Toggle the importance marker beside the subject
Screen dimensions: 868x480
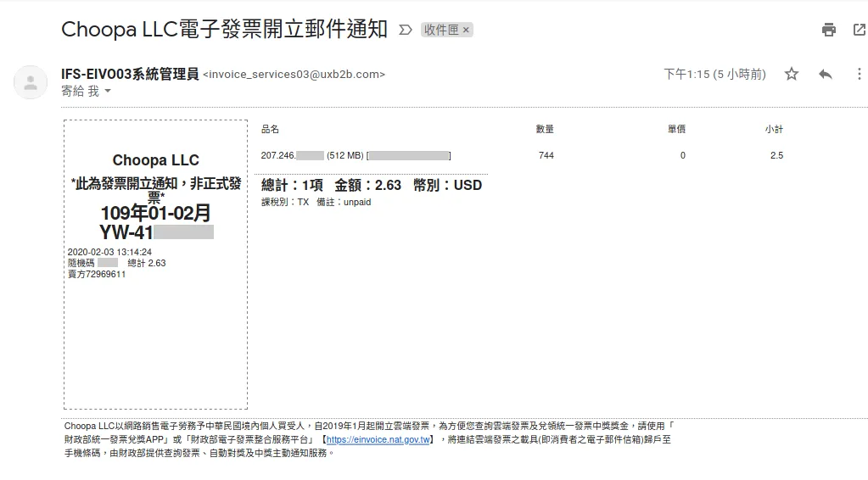406,30
